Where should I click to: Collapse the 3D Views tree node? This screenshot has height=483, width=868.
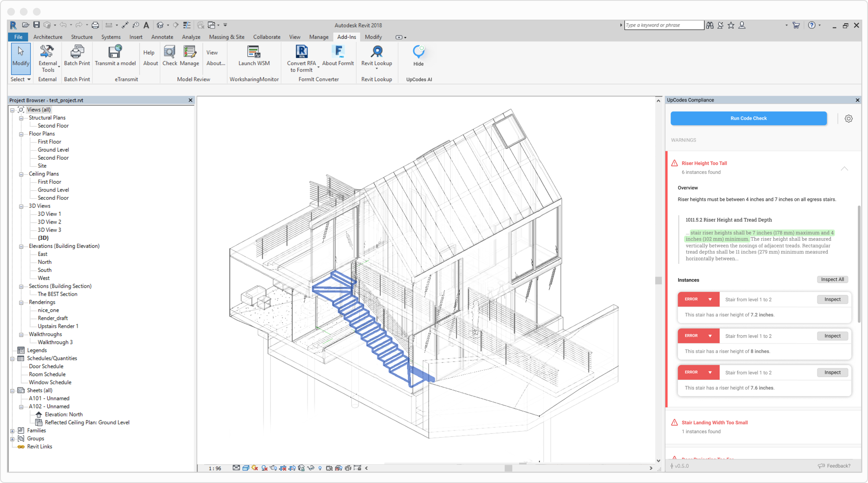tap(21, 206)
